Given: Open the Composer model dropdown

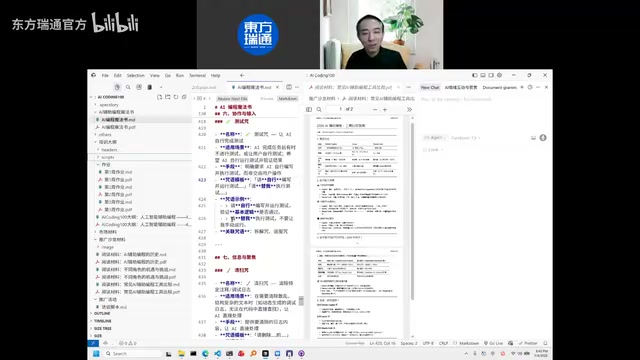Looking at the screenshot, I should (x=465, y=138).
